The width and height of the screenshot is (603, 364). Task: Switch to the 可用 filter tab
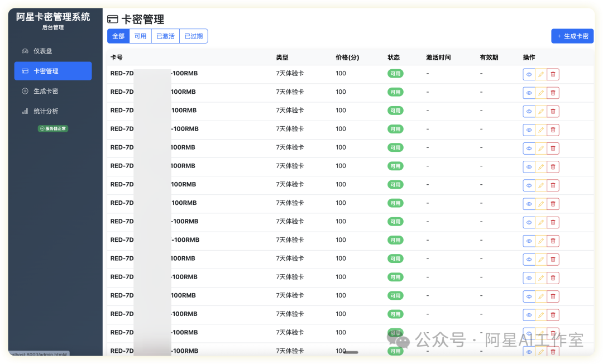[x=140, y=36]
